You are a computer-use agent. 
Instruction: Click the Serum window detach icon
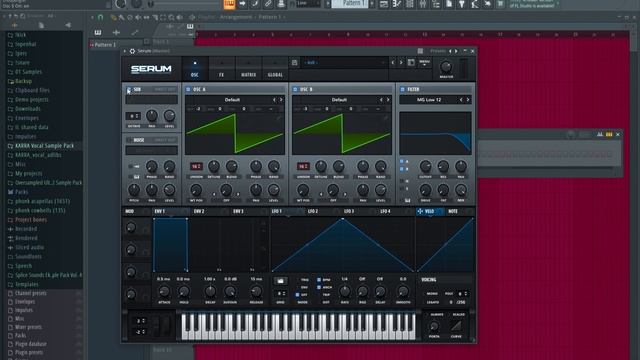coord(420,51)
